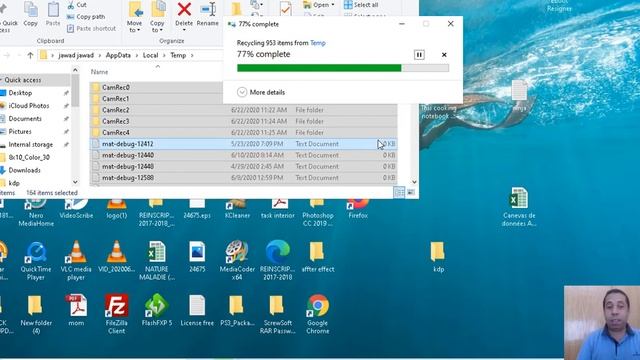The image size is (640, 360).
Task: Open 8x10_Color_30 folder in navigation pane
Action: (29, 157)
